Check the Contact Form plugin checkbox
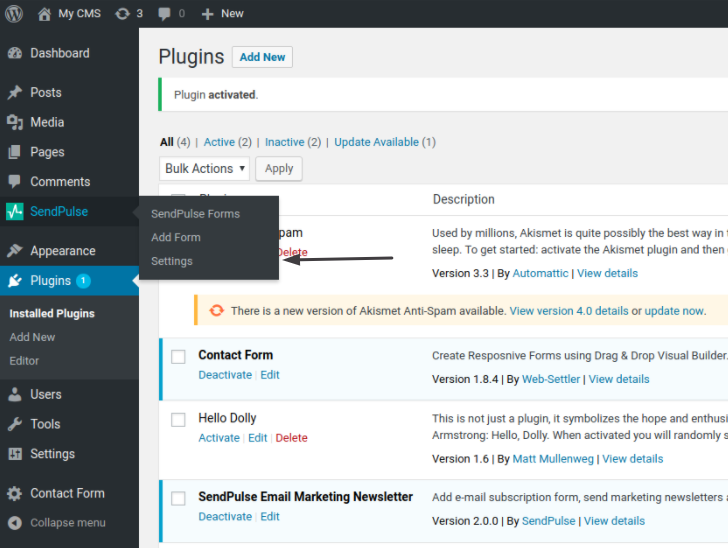The width and height of the screenshot is (728, 548). click(178, 357)
